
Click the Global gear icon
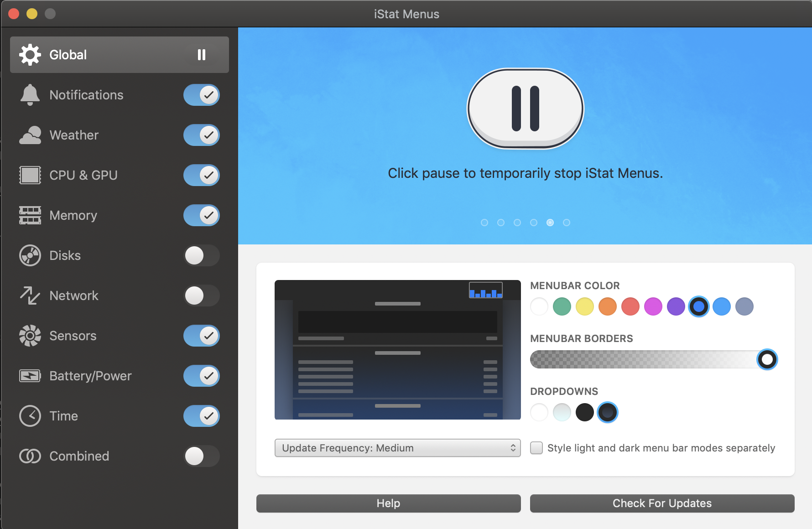[30, 55]
